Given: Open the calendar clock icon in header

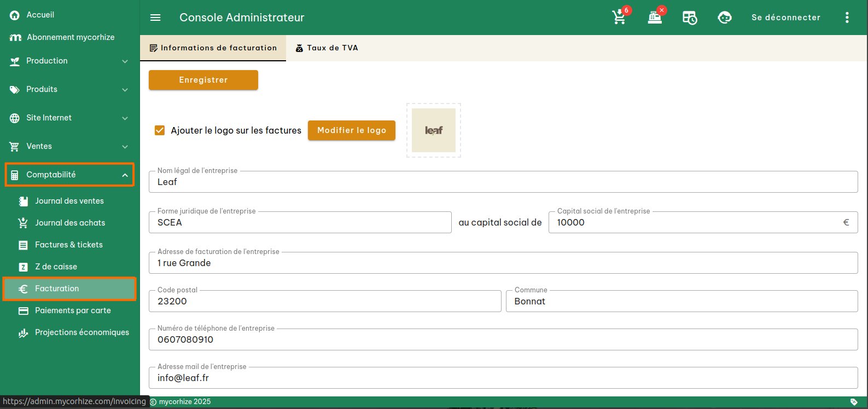Looking at the screenshot, I should click(690, 18).
